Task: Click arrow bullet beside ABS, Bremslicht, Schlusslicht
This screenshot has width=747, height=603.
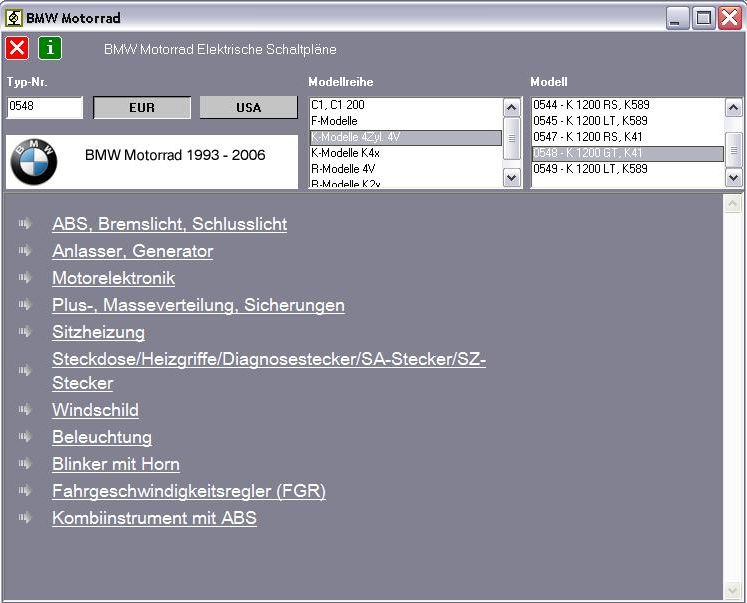Action: coord(25,223)
